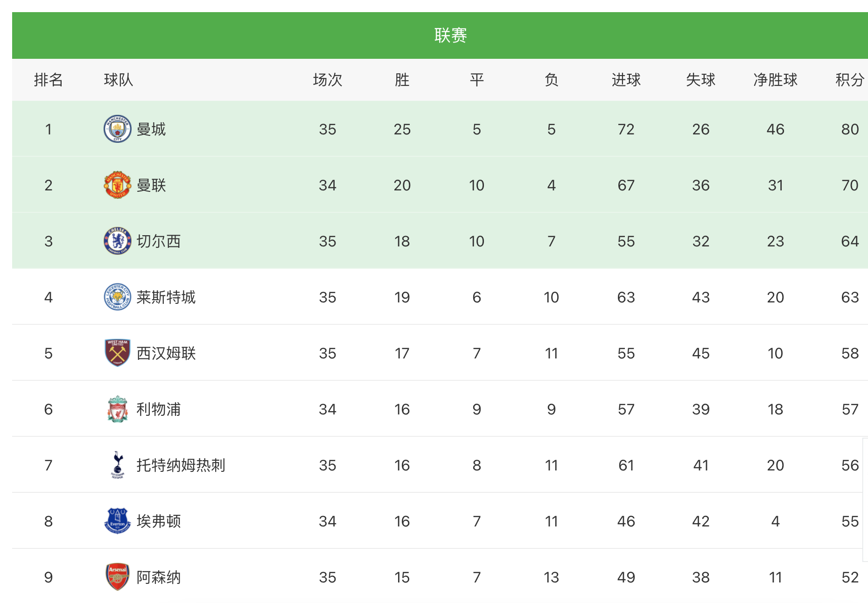Click the Manchester United club crest
This screenshot has height=603, width=868.
click(x=117, y=185)
